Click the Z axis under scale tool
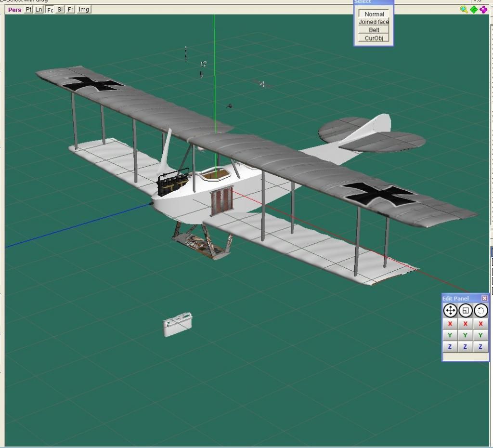 466,347
